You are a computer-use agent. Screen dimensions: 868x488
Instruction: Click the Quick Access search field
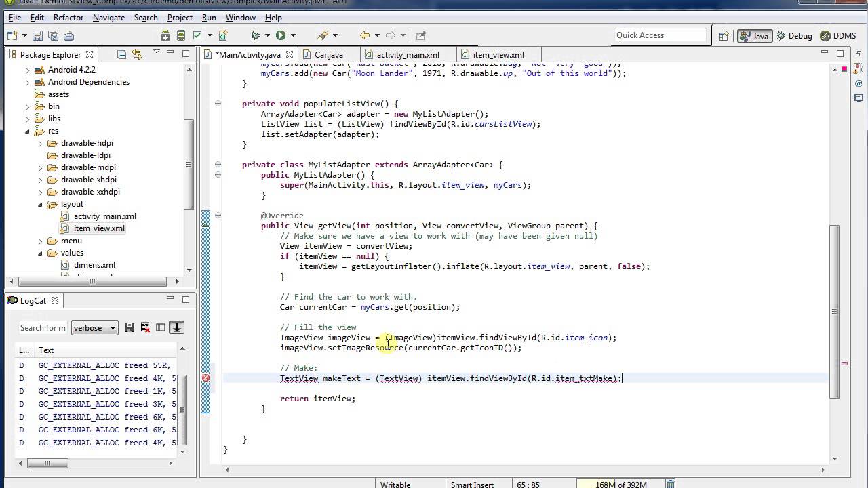[659, 35]
